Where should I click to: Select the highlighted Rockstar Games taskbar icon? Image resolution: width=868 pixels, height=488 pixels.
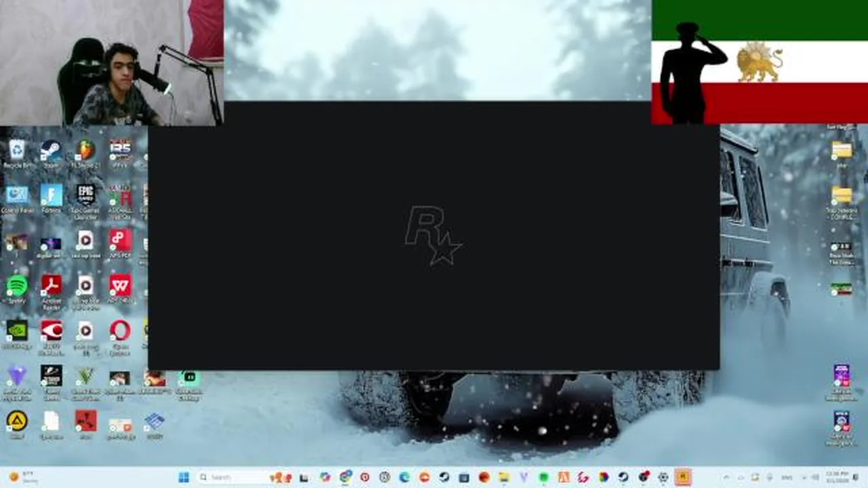click(x=683, y=477)
